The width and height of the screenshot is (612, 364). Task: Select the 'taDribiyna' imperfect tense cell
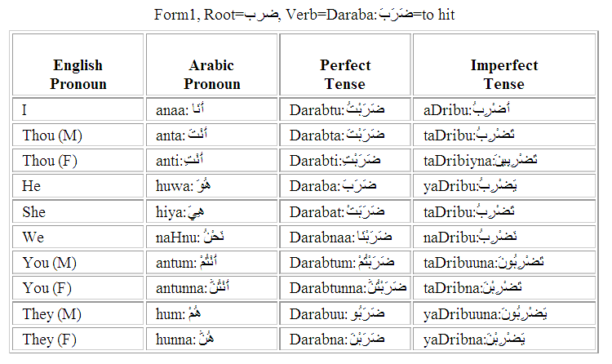pos(504,161)
